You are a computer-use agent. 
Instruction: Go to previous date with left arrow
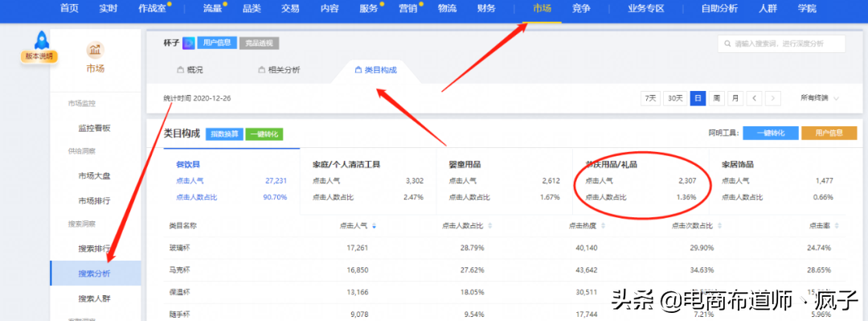[753, 98]
